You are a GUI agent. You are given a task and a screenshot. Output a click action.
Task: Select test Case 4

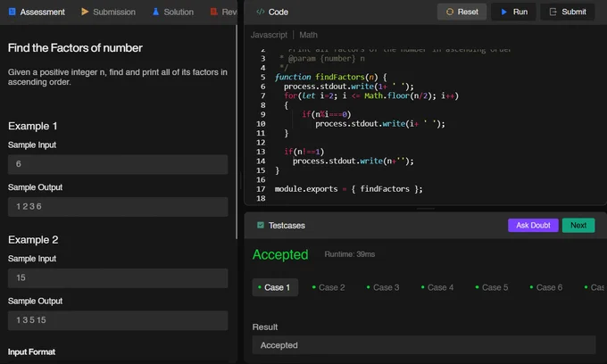click(437, 287)
